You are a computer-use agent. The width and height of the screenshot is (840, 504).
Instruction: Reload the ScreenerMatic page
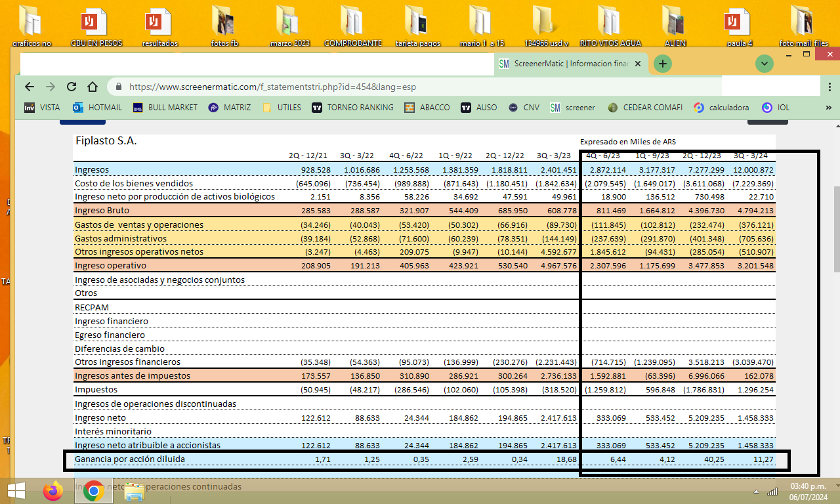click(72, 87)
